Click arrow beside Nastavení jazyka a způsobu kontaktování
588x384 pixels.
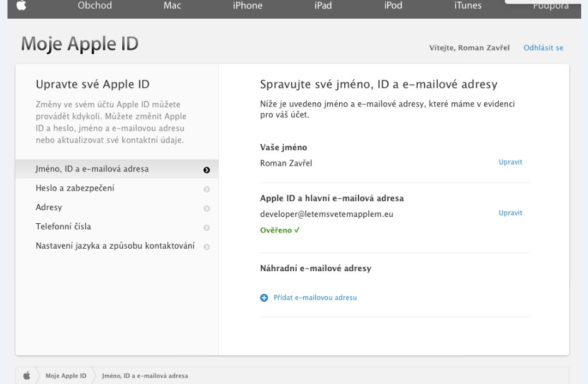[206, 247]
